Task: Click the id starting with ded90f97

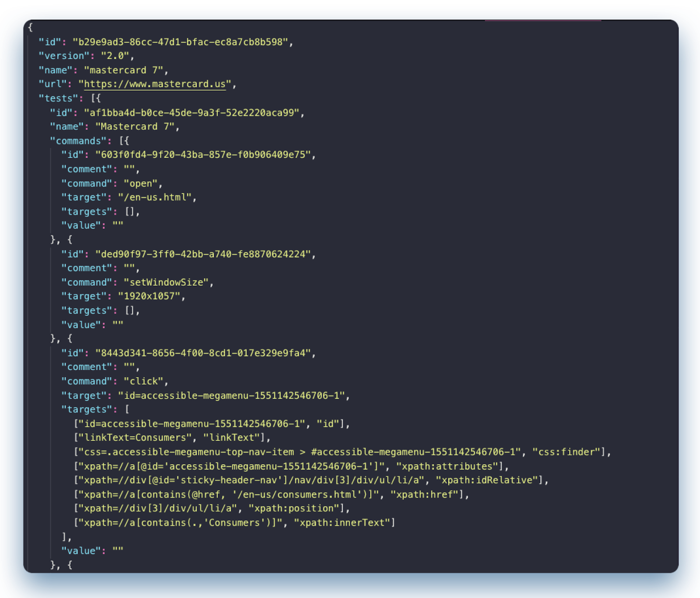Action: 203,254
